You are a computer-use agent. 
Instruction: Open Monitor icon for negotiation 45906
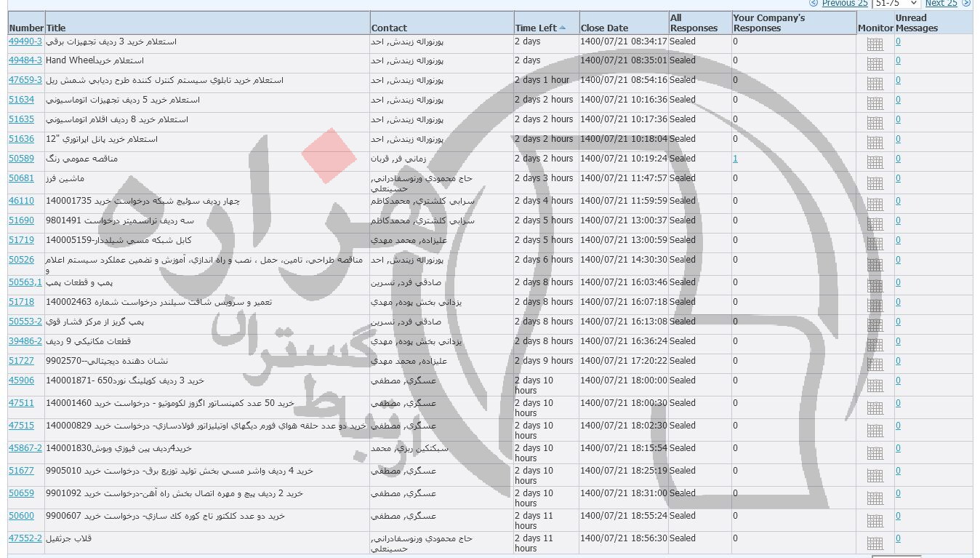[x=875, y=384]
